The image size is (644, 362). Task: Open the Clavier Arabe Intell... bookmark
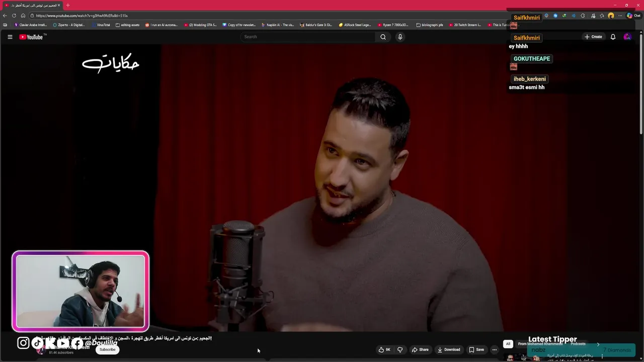(31, 25)
